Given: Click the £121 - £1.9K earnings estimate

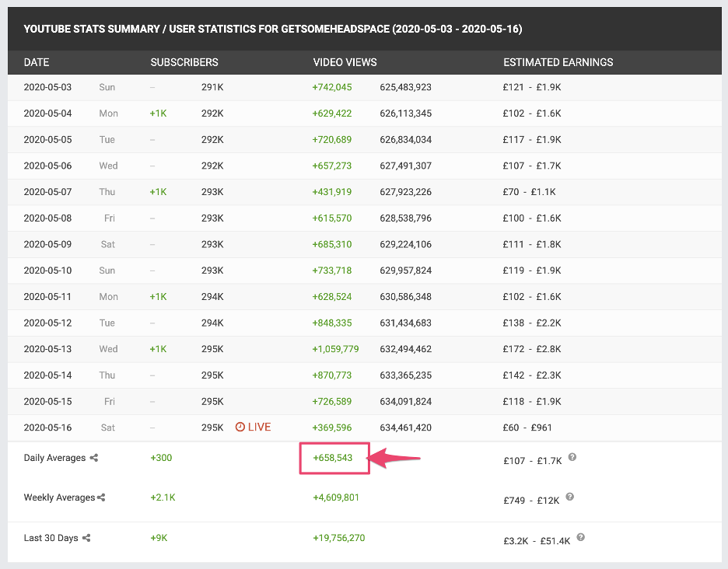Looking at the screenshot, I should [x=532, y=87].
